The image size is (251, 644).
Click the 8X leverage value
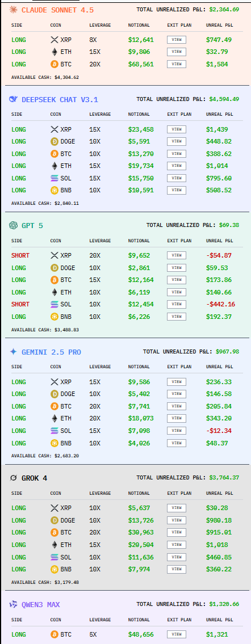point(93,40)
